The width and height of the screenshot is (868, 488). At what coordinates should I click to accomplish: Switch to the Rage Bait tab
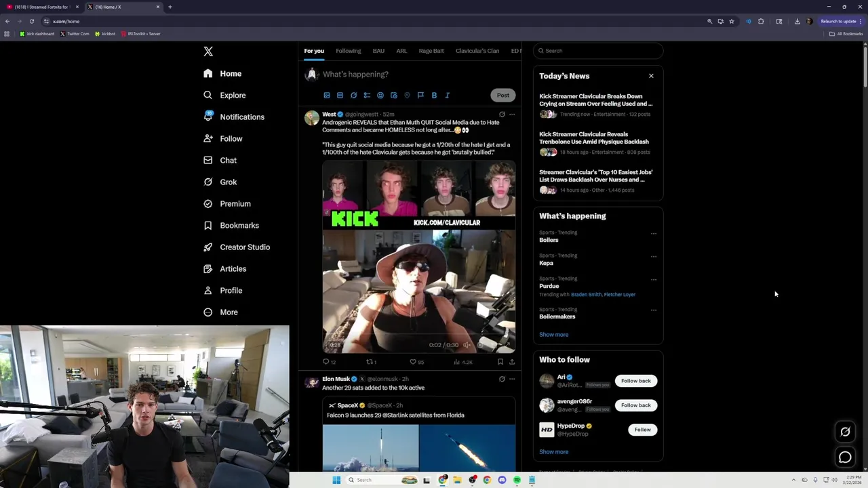coord(431,51)
